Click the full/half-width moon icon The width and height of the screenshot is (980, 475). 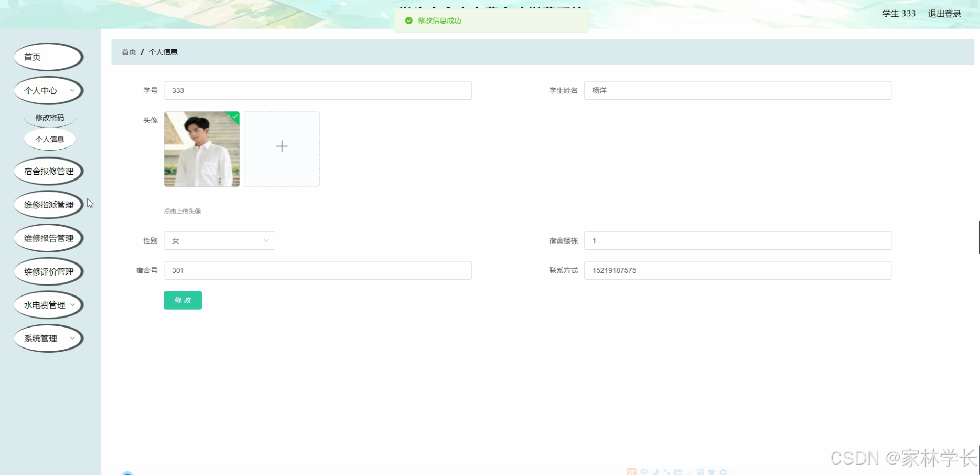(654, 472)
